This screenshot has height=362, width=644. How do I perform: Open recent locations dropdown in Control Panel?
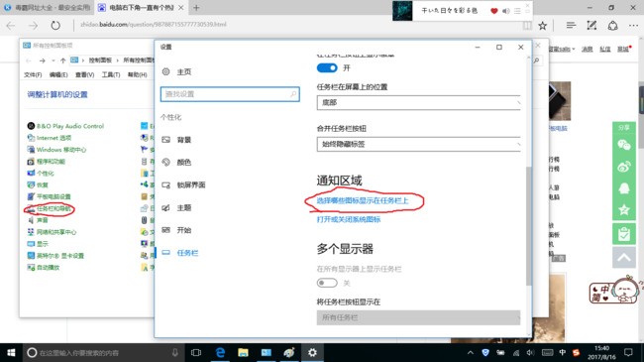point(53,60)
